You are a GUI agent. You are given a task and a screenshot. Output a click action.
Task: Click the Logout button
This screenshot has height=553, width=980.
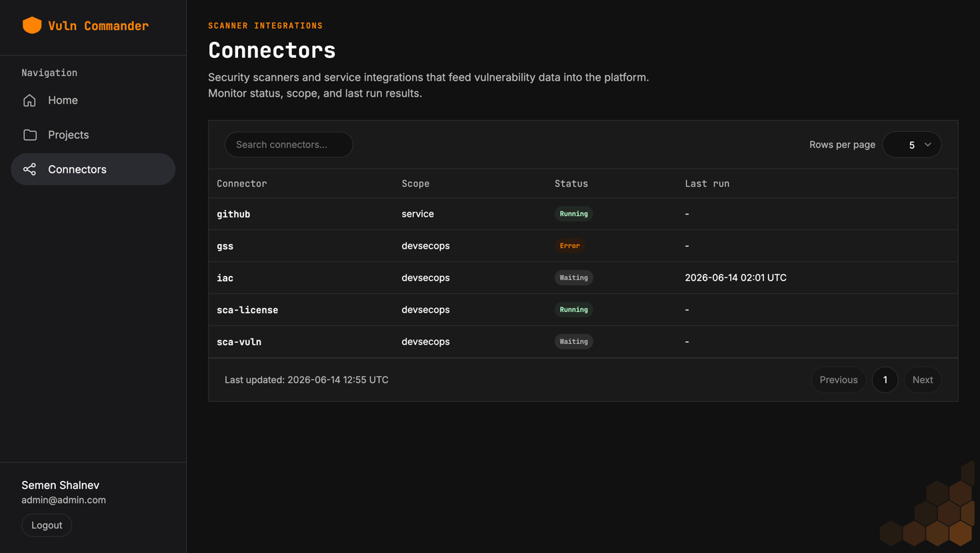coord(47,525)
